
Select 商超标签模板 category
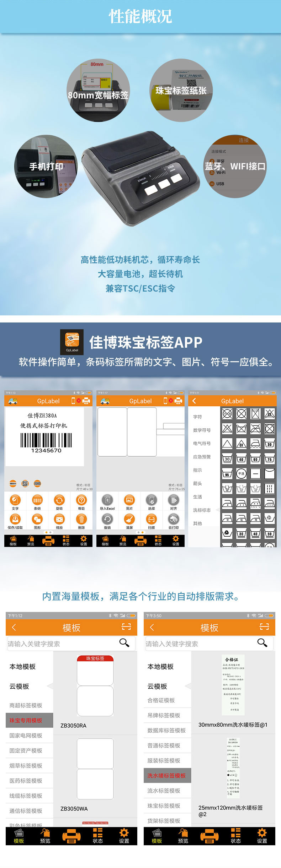(x=29, y=705)
